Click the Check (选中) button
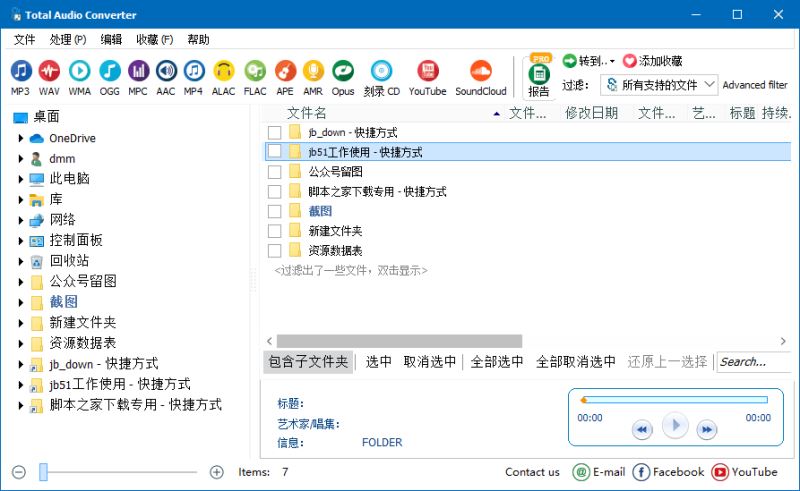 pyautogui.click(x=379, y=362)
